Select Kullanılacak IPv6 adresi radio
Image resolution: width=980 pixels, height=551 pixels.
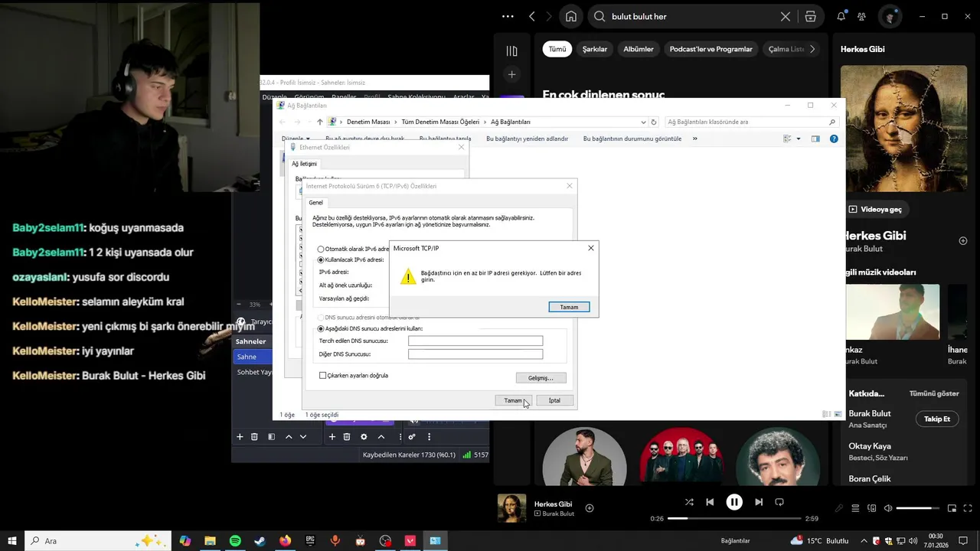[x=322, y=260]
